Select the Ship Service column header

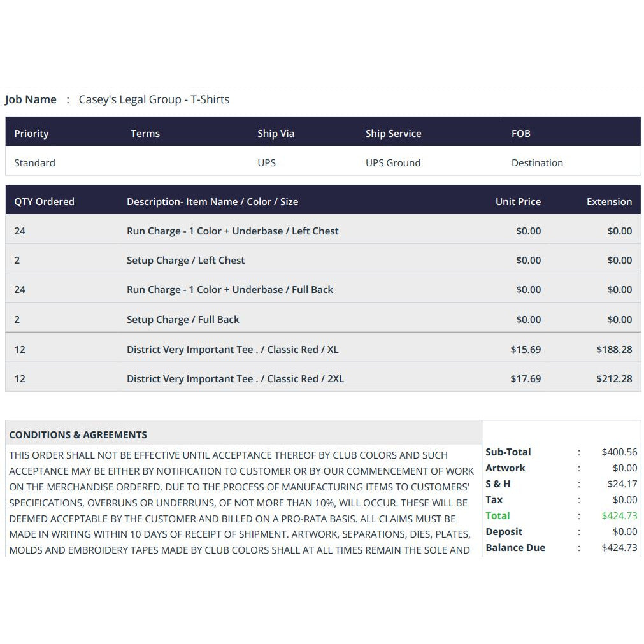click(x=394, y=134)
